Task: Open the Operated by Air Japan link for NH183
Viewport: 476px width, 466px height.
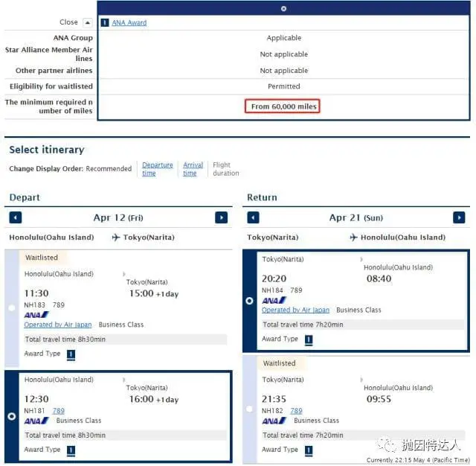Action: click(58, 325)
